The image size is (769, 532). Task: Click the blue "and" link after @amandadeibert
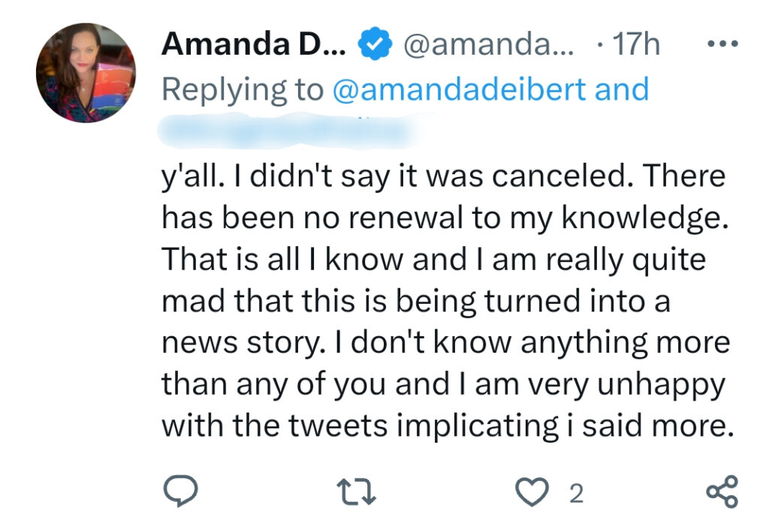[x=621, y=89]
